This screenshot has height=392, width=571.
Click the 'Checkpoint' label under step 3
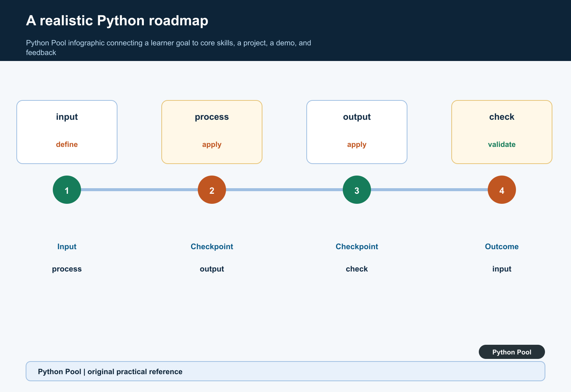coord(357,247)
